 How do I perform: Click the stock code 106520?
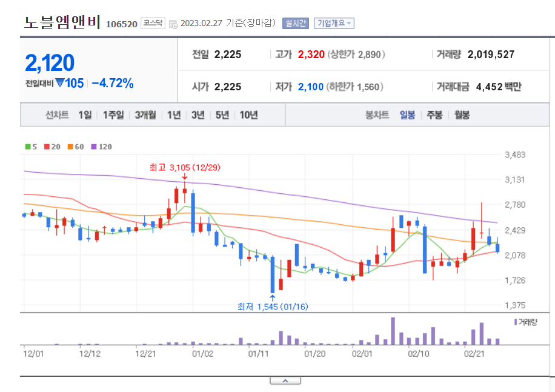pyautogui.click(x=121, y=24)
